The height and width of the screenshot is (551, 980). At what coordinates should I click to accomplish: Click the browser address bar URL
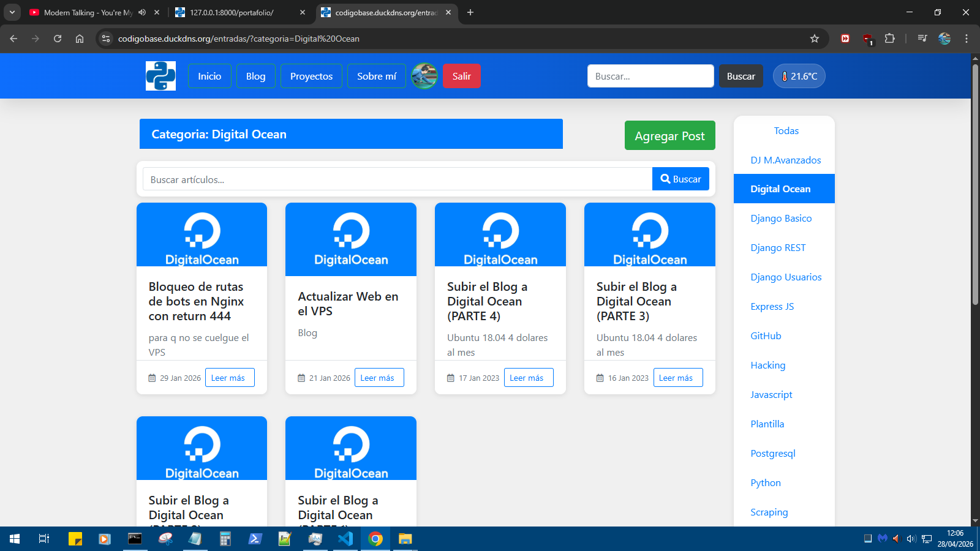pos(239,39)
